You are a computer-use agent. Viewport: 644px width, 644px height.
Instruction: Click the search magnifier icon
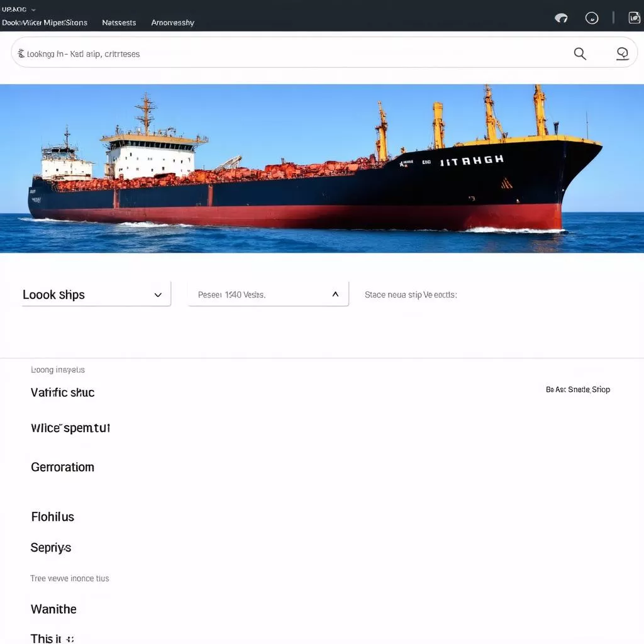pos(580,53)
